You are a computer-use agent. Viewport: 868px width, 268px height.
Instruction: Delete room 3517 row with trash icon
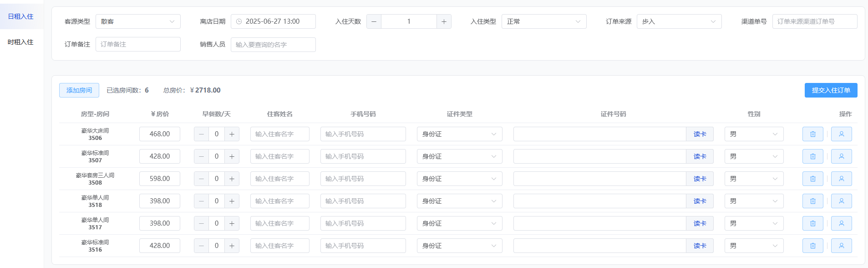812,223
